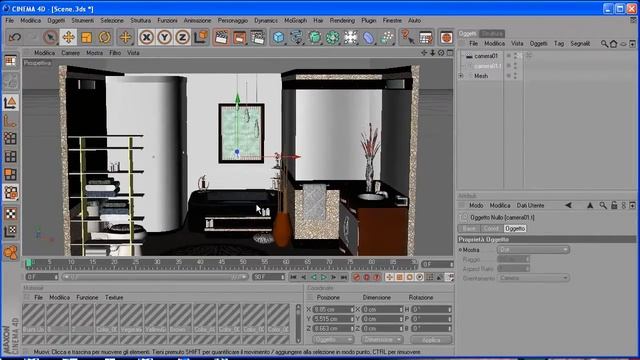Click the Render View clapperboard icon

(x=221, y=37)
